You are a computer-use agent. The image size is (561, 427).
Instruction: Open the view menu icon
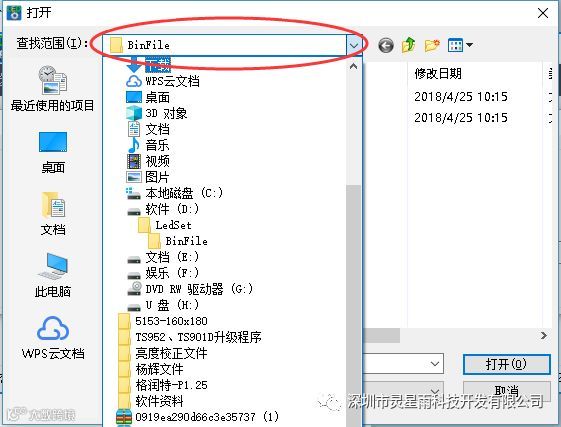click(460, 45)
